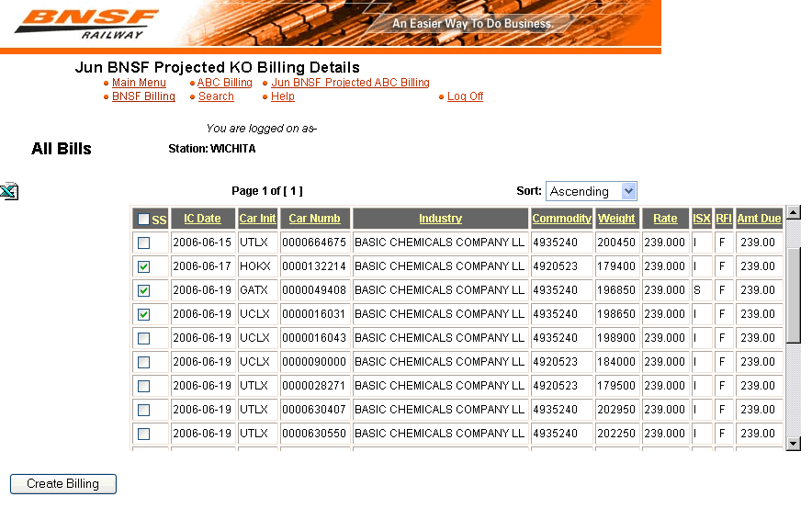Sort by RFI column header
This screenshot has width=812, height=508.
[724, 219]
